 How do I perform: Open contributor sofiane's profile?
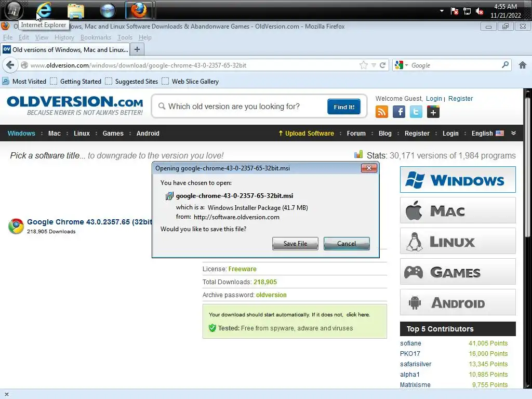410,343
